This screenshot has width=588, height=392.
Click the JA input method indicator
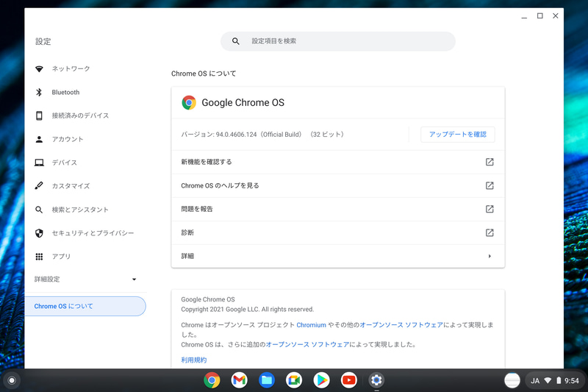[x=535, y=381]
